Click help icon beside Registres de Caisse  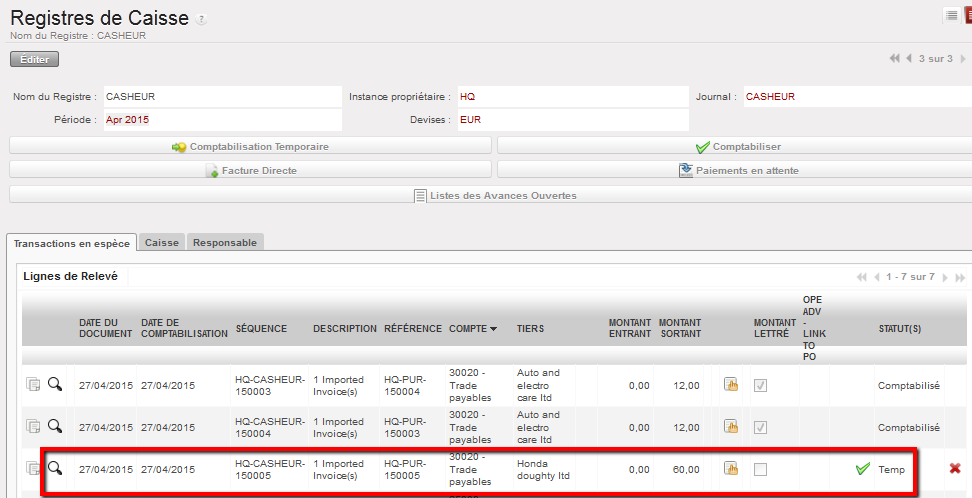203,20
